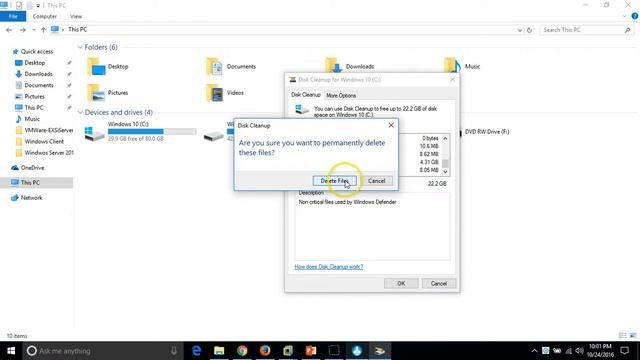Open Windows Client folder in sidebar
Image resolution: width=640 pixels, height=360 pixels.
44,141
